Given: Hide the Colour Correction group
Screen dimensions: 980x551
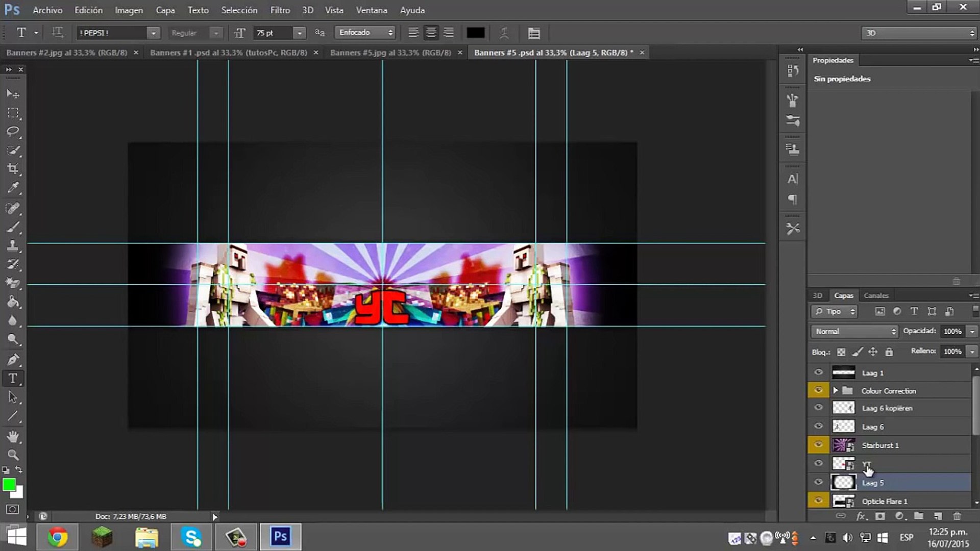Looking at the screenshot, I should pos(818,390).
